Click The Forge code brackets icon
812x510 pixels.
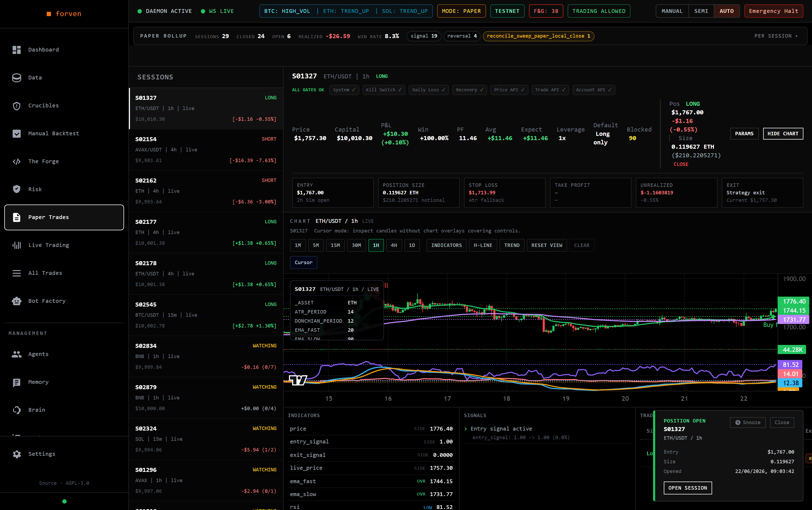tap(17, 162)
